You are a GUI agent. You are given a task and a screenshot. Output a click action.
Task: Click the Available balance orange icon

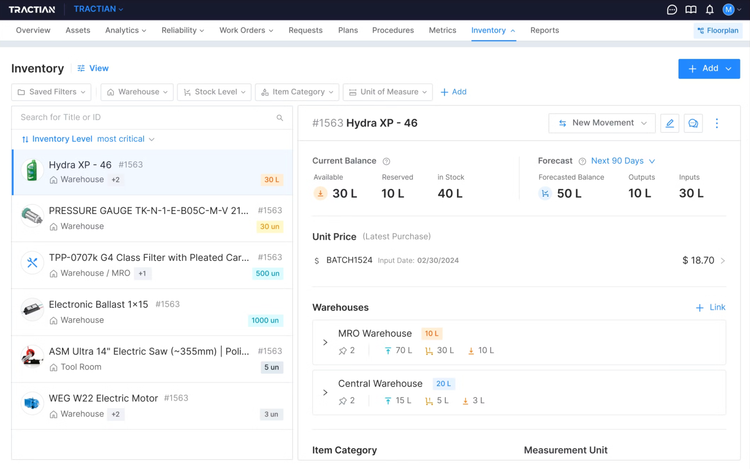coord(320,193)
